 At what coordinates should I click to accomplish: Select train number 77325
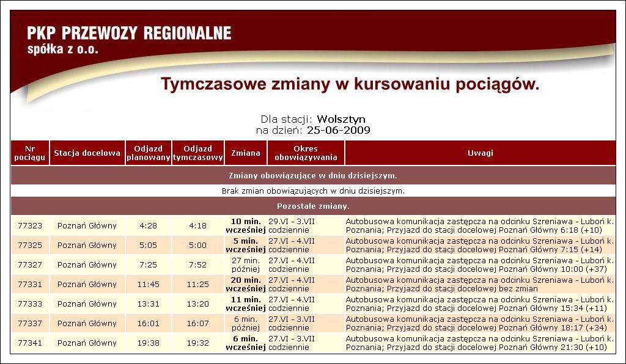30,245
